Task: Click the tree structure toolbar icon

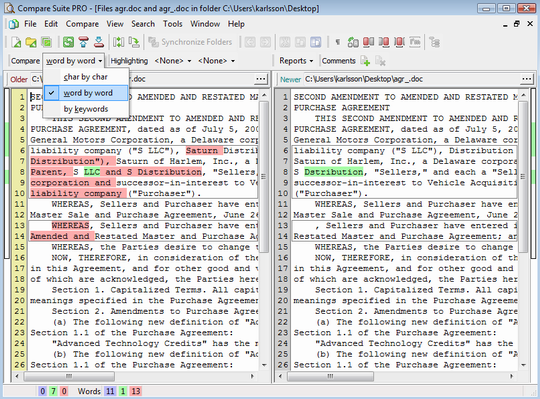Action: pos(434,42)
